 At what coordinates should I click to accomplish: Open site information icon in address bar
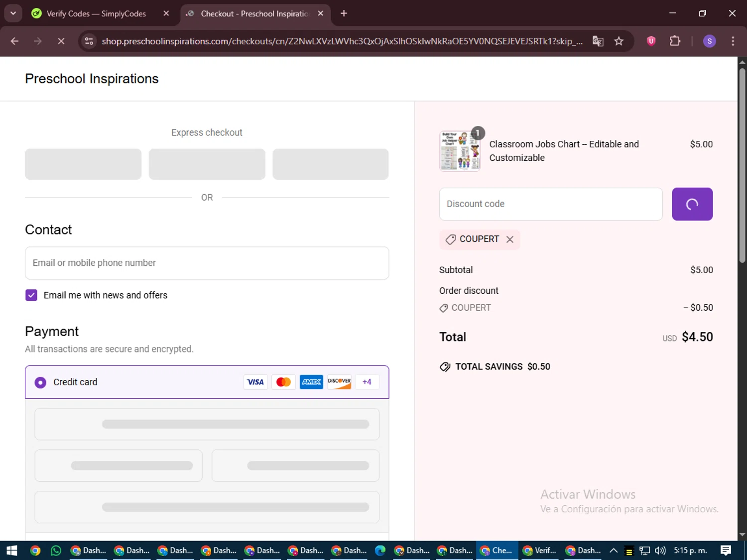point(89,41)
